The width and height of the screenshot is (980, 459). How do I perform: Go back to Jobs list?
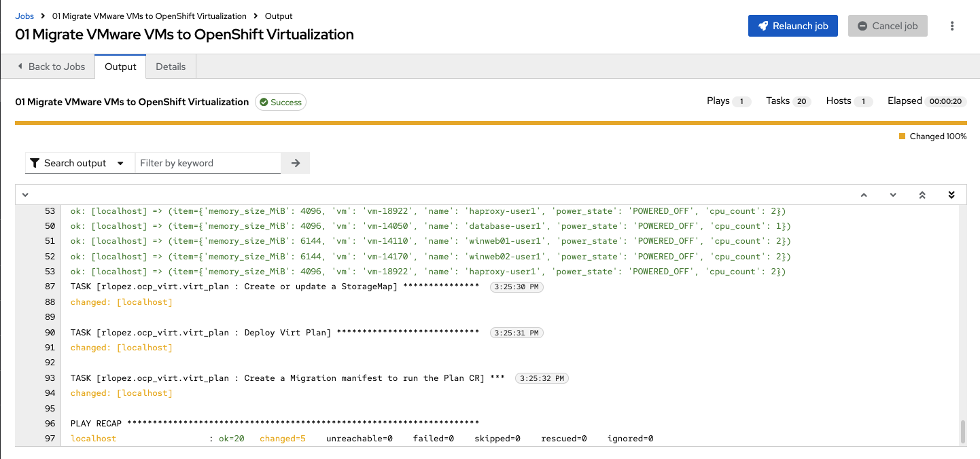tap(51, 67)
